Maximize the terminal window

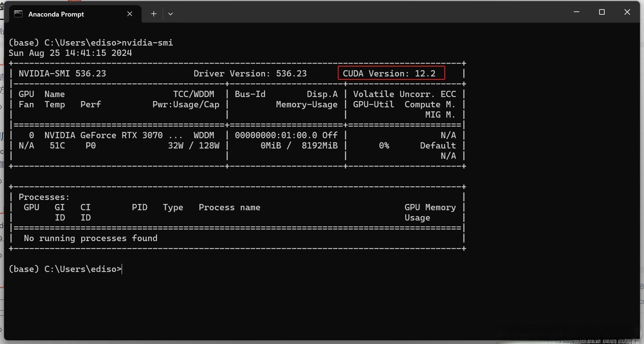[x=602, y=12]
